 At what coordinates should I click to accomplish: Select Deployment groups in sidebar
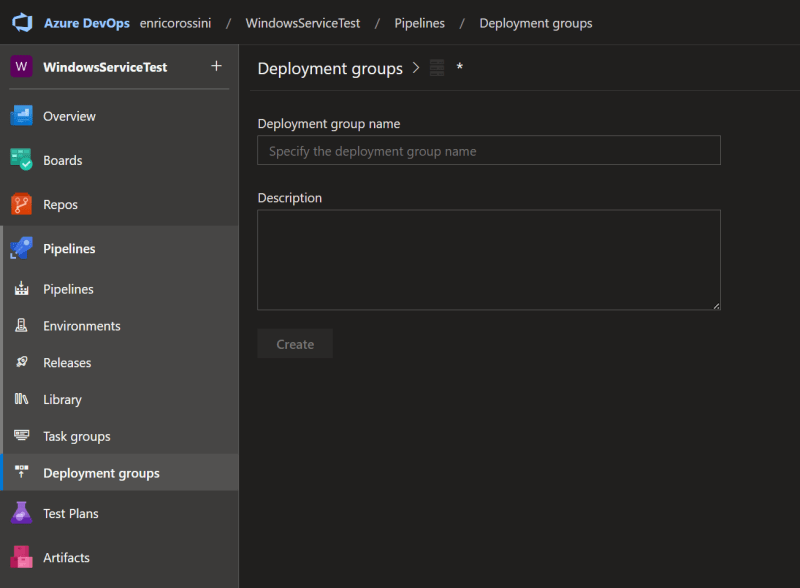coord(119,473)
